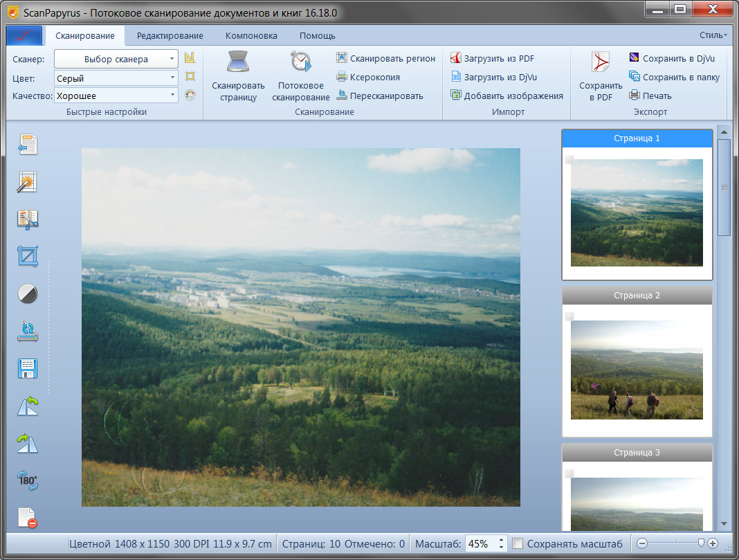Viewport: 739px width, 560px height.
Task: Click the zoom out minus button
Action: [642, 543]
